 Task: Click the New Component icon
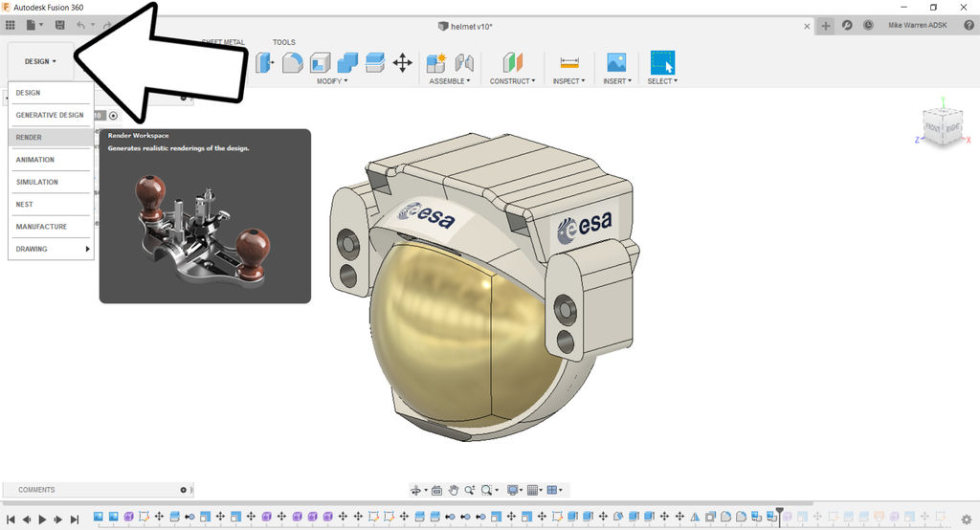tap(436, 62)
